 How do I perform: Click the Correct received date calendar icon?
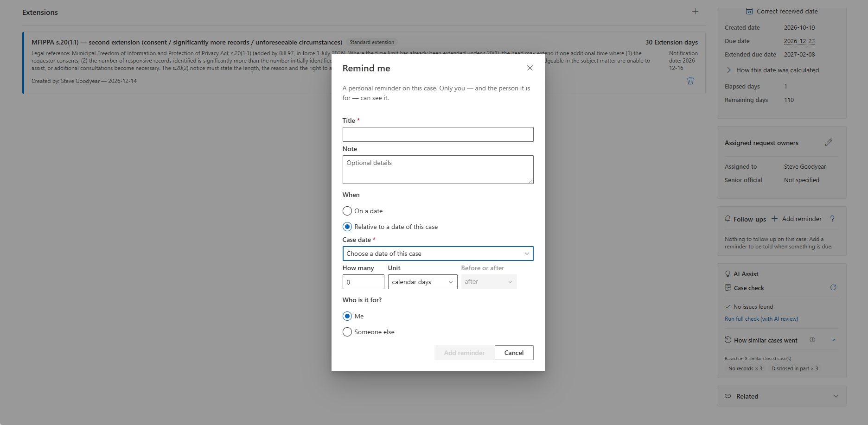(749, 11)
